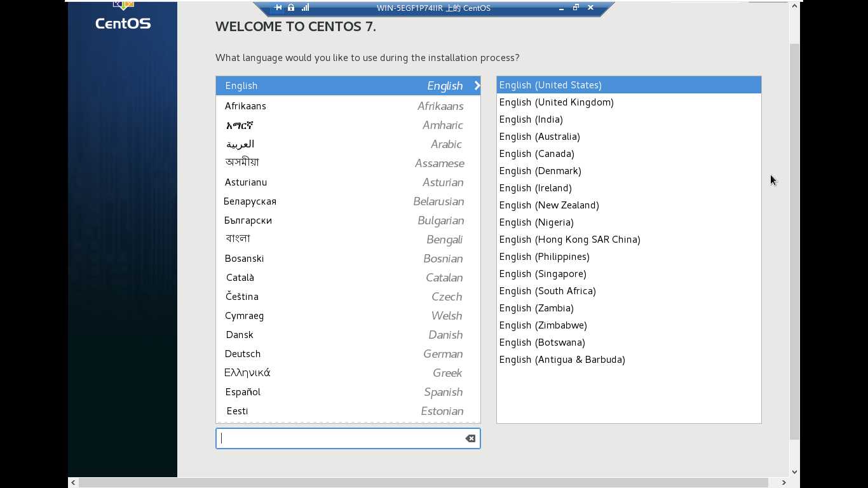Click the horizontal scroll left arrow
The image size is (868, 488).
[73, 483]
